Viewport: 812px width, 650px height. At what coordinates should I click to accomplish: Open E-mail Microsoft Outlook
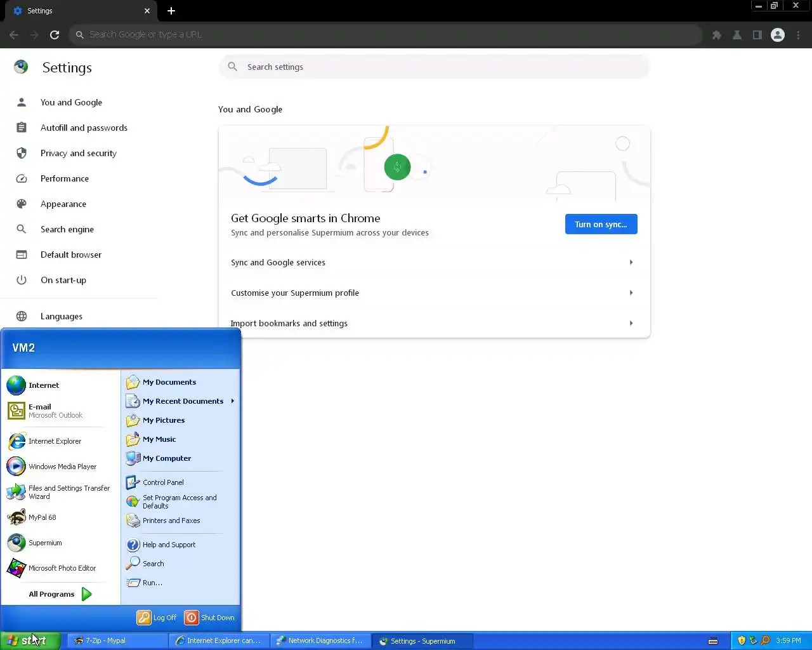click(61, 411)
